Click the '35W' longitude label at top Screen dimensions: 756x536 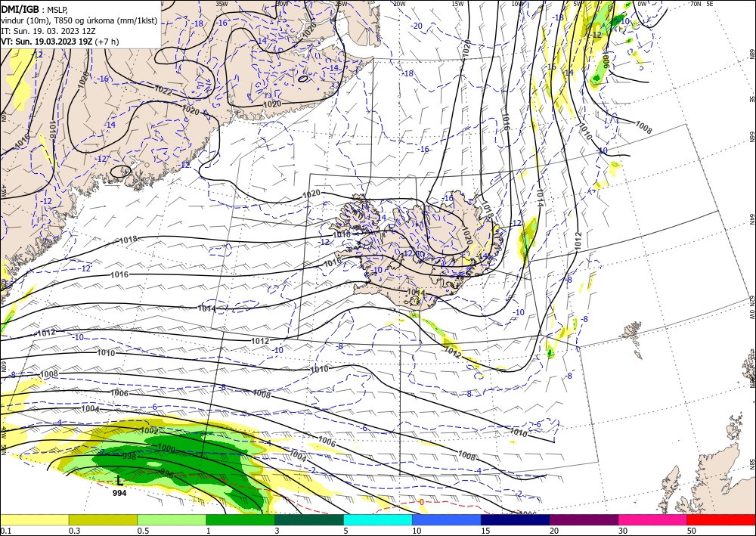(222, 3)
